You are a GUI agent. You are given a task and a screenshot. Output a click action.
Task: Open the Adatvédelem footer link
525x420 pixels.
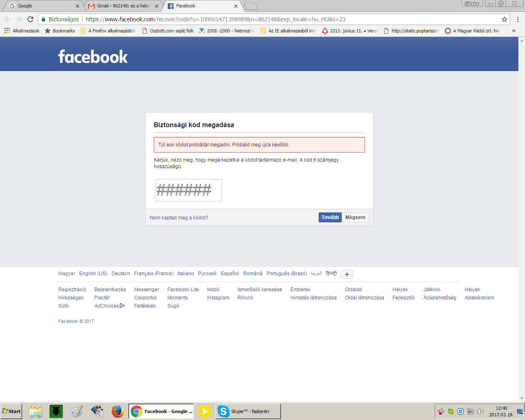(479, 298)
